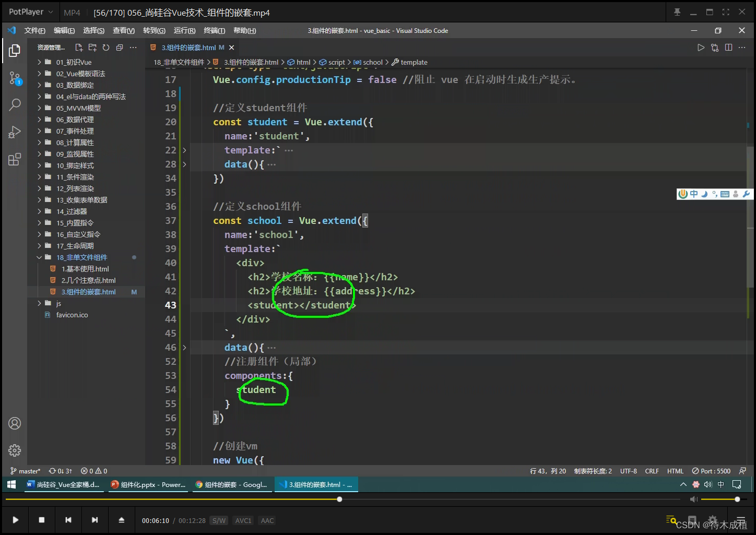The height and width of the screenshot is (535, 756).
Task: Pin PotPlayer window on top
Action: click(677, 12)
